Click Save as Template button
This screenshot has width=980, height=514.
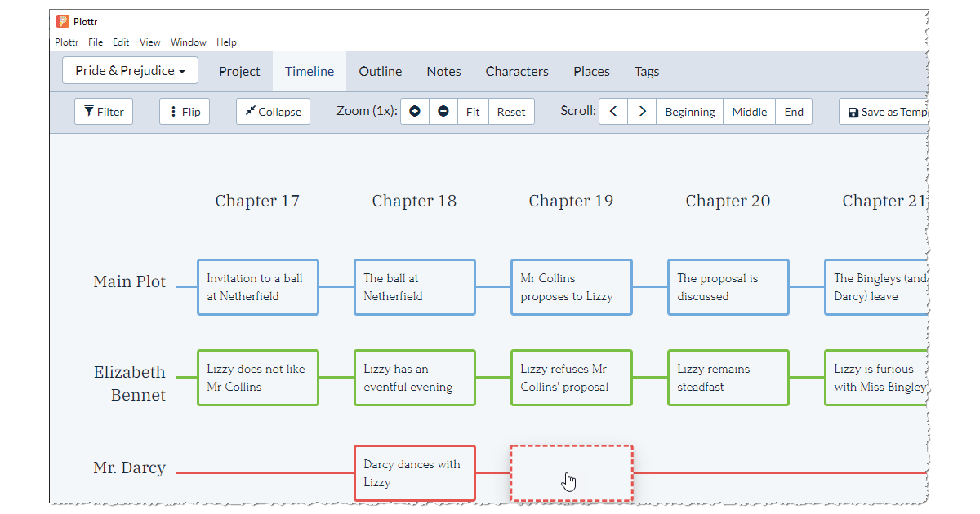click(x=885, y=112)
